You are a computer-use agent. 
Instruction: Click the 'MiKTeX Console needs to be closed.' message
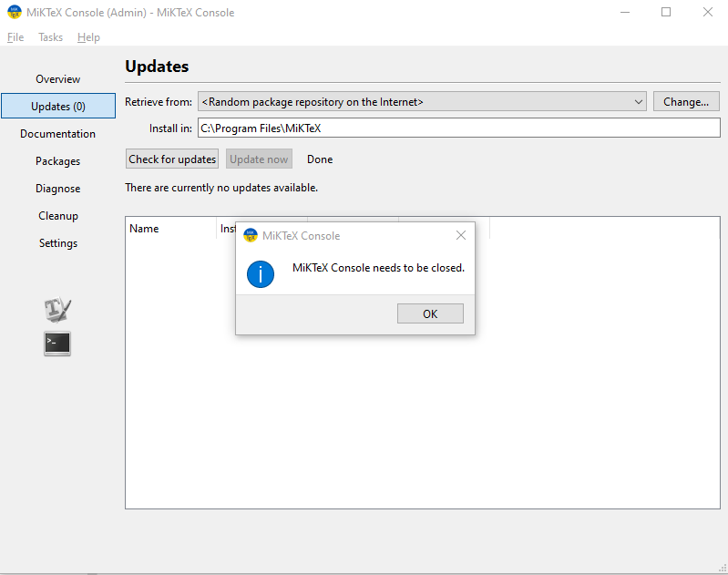[378, 268]
